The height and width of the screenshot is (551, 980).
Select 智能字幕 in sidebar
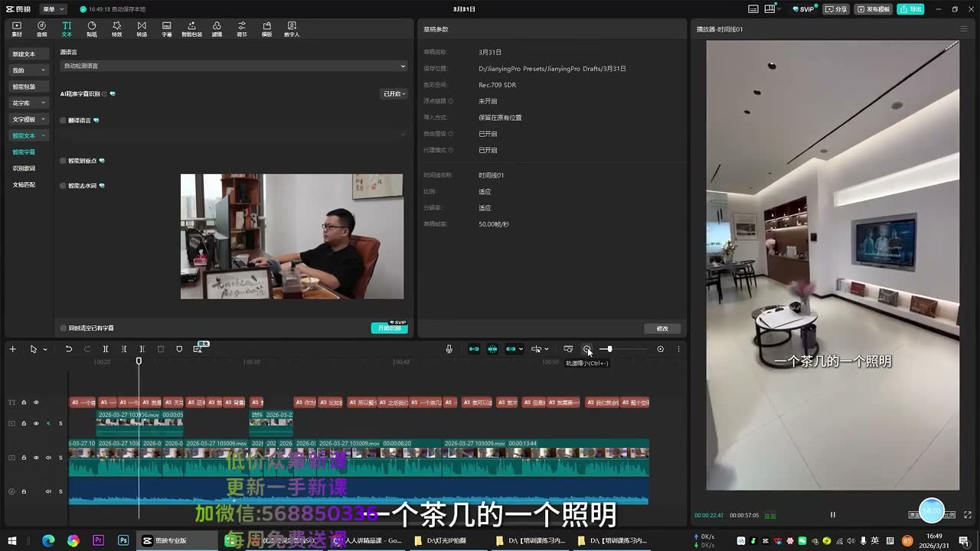click(24, 152)
